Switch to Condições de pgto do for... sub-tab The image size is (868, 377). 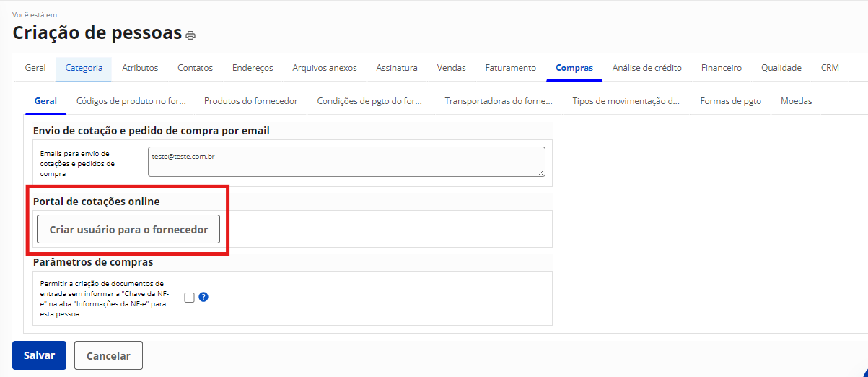pos(370,101)
